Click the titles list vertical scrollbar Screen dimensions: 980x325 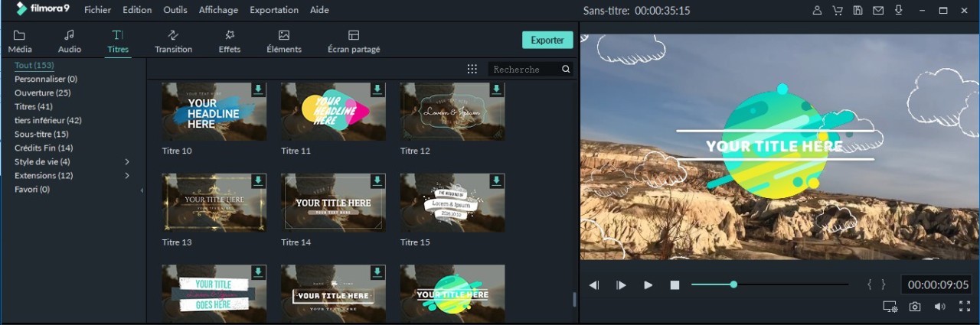click(x=575, y=299)
